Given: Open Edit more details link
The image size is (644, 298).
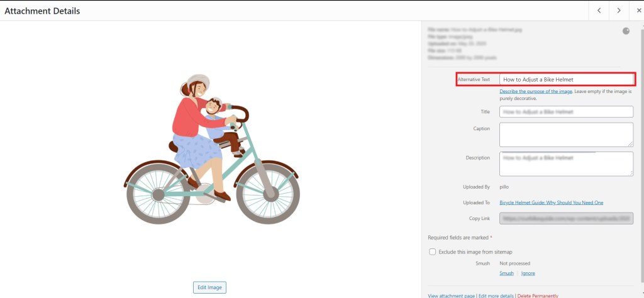Looking at the screenshot, I should (x=497, y=295).
